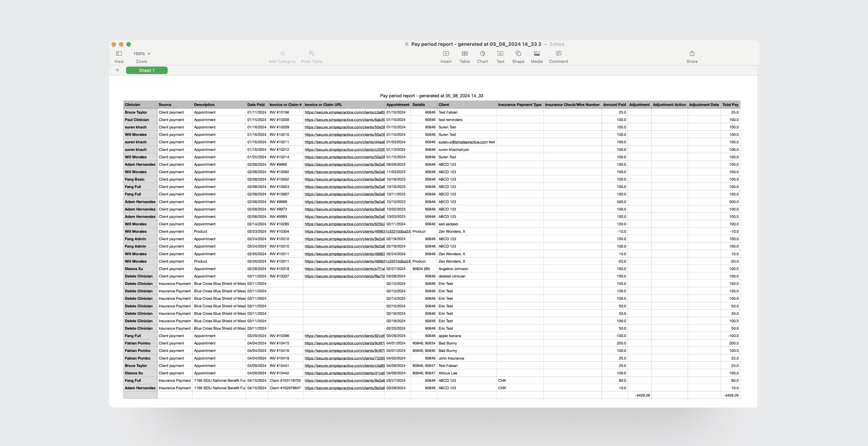Click the Media toolbar icon
868x446 pixels.
(x=536, y=54)
